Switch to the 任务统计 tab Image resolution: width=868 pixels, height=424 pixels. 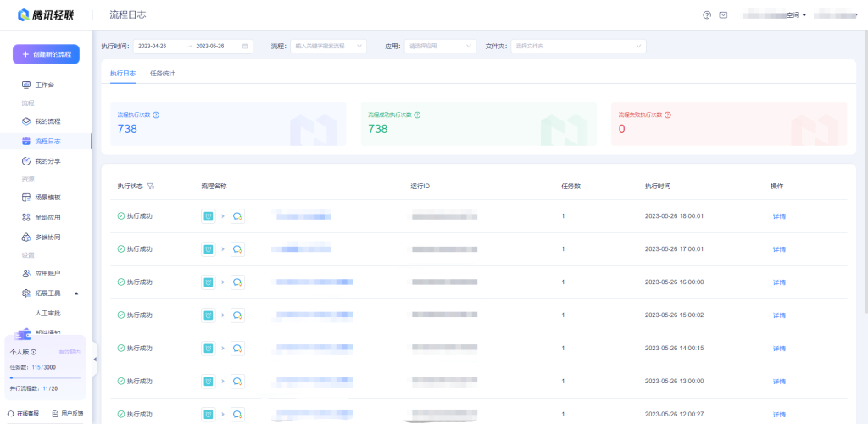tap(163, 73)
